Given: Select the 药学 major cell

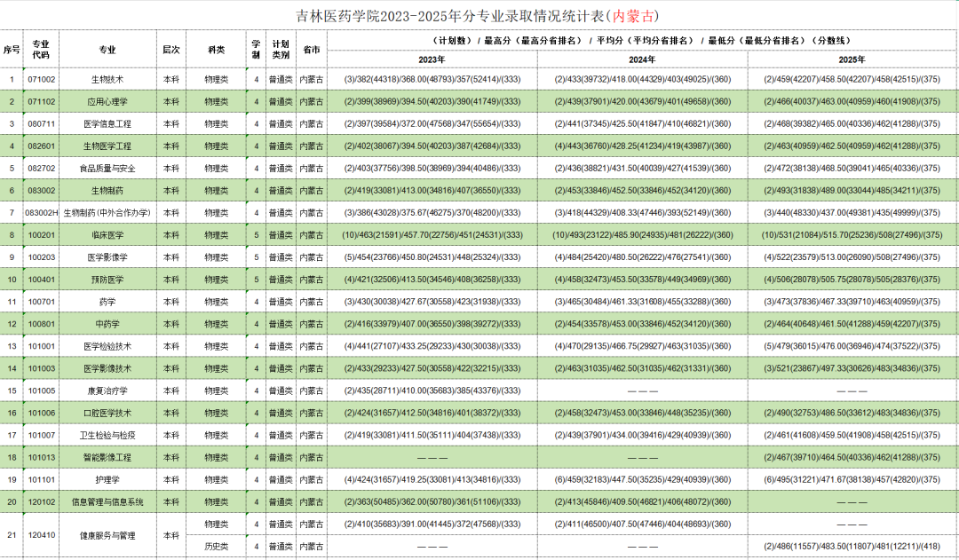Looking at the screenshot, I should tap(107, 302).
